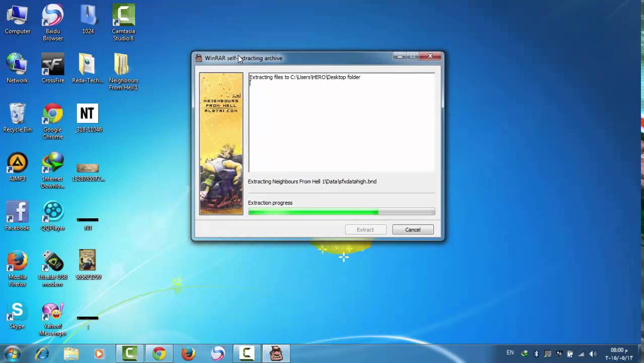Image resolution: width=644 pixels, height=363 pixels.
Task: Click the Internet Download Manager tray icon
Action: click(525, 354)
